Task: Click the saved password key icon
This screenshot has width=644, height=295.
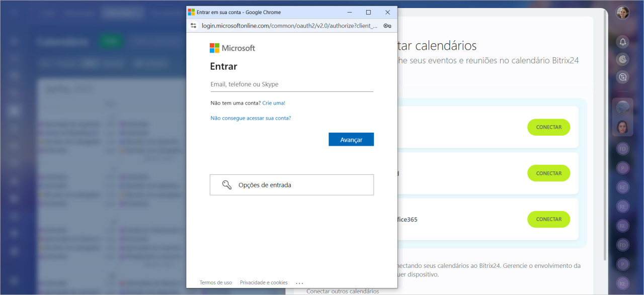Action: [x=387, y=26]
